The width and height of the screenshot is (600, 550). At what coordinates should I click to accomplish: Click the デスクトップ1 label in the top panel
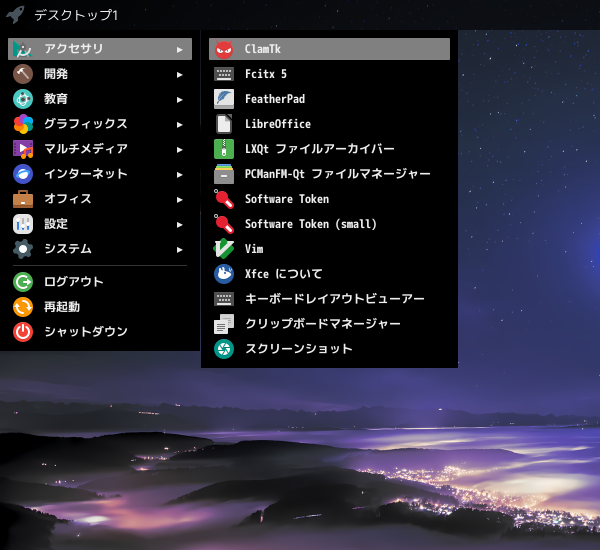76,15
